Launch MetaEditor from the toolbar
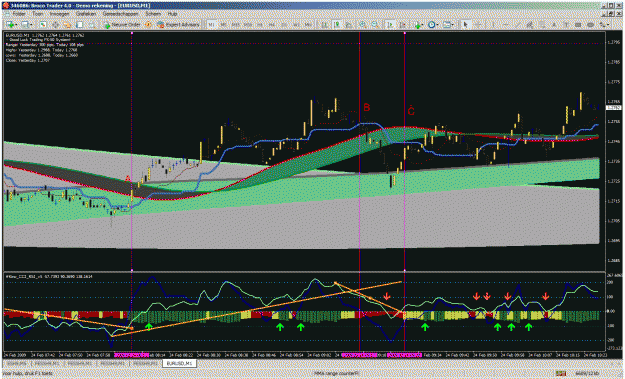This screenshot has width=625, height=379. pyautogui.click(x=148, y=25)
